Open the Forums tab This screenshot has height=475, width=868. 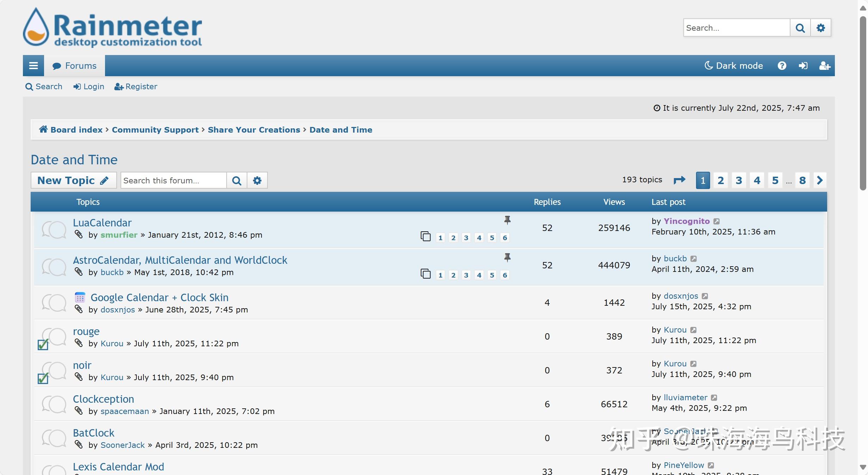pos(74,66)
